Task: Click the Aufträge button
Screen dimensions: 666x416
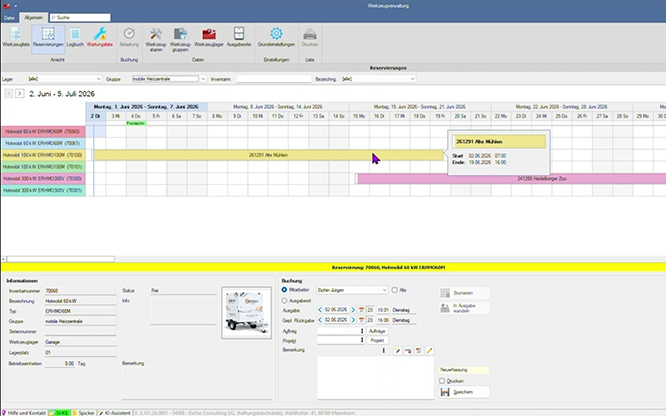Action: 377,331
